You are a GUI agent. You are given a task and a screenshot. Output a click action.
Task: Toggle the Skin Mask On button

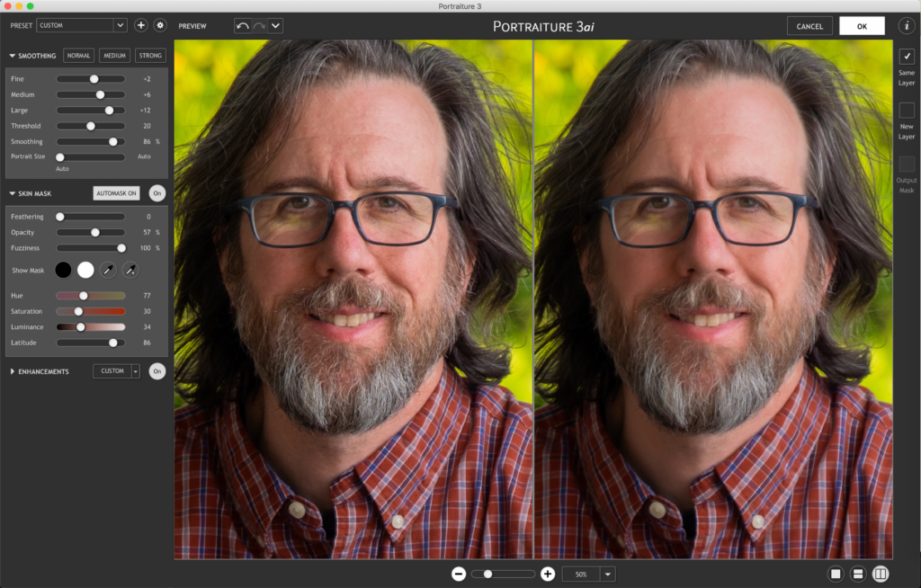click(156, 192)
